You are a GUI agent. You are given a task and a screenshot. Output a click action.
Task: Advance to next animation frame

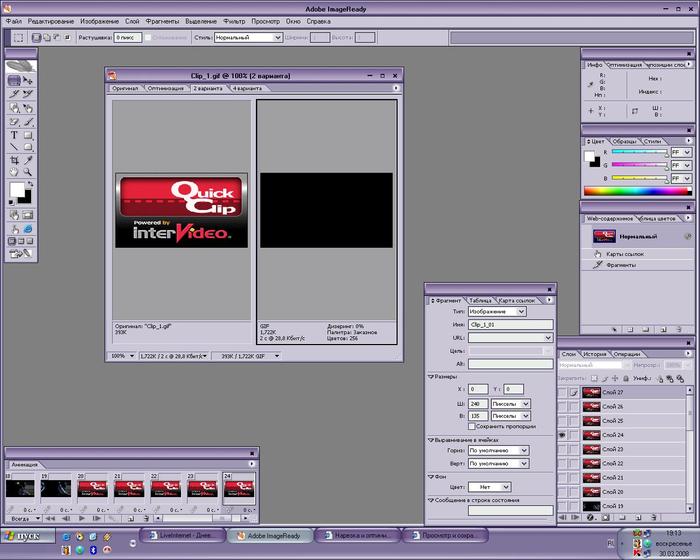tap(96, 518)
